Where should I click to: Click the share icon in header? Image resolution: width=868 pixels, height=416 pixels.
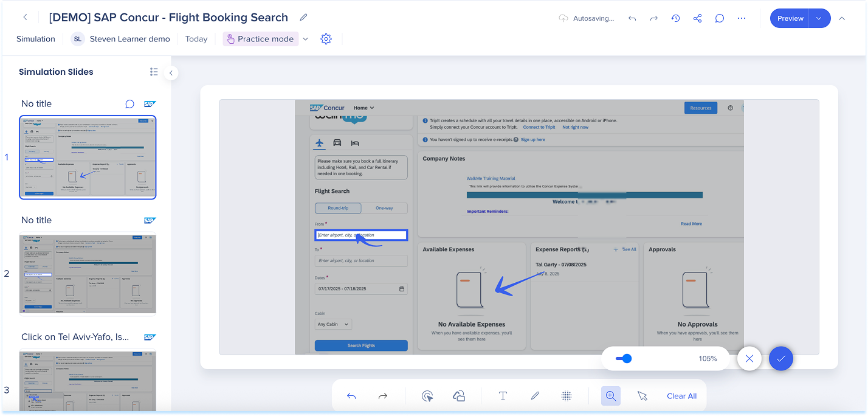coord(697,18)
